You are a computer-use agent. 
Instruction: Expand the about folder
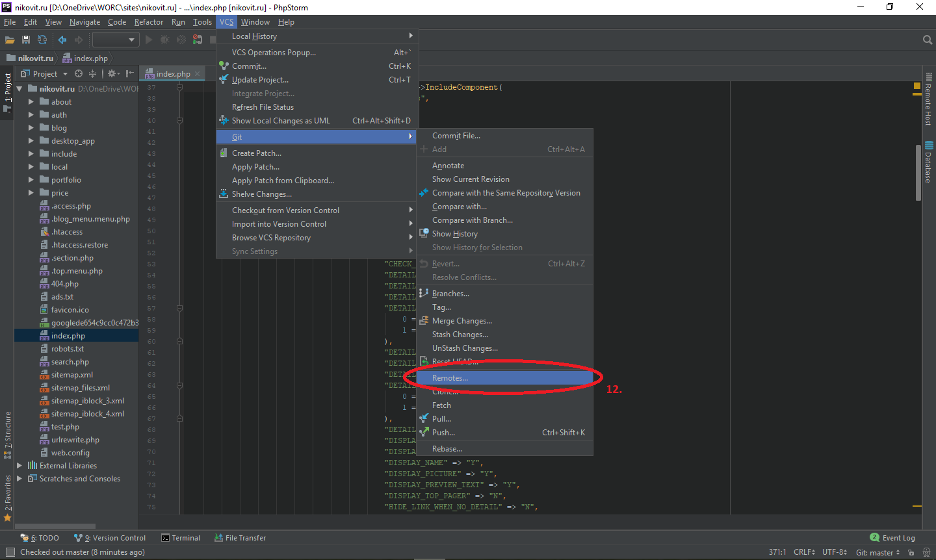31,102
